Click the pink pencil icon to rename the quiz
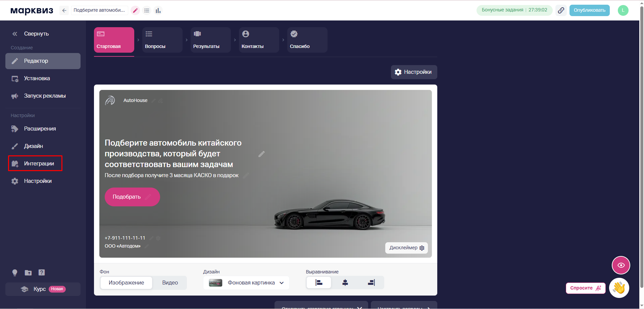The width and height of the screenshot is (644, 309). click(x=135, y=10)
